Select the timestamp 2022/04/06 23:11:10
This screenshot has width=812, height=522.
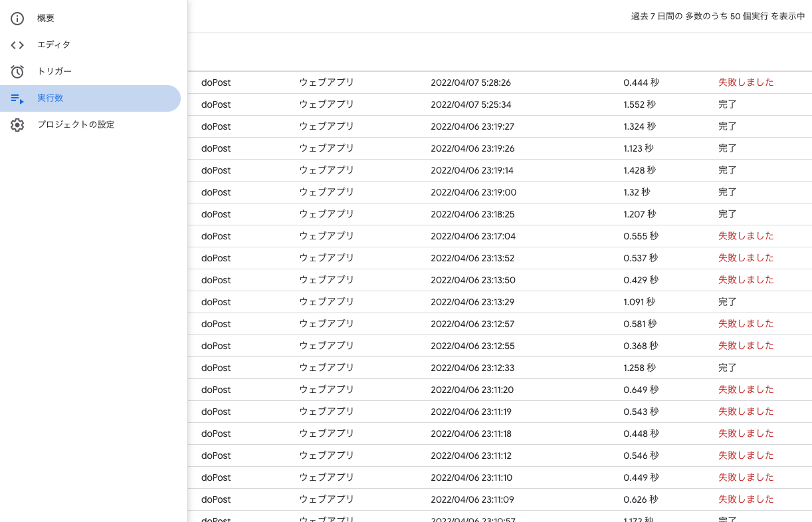471,477
